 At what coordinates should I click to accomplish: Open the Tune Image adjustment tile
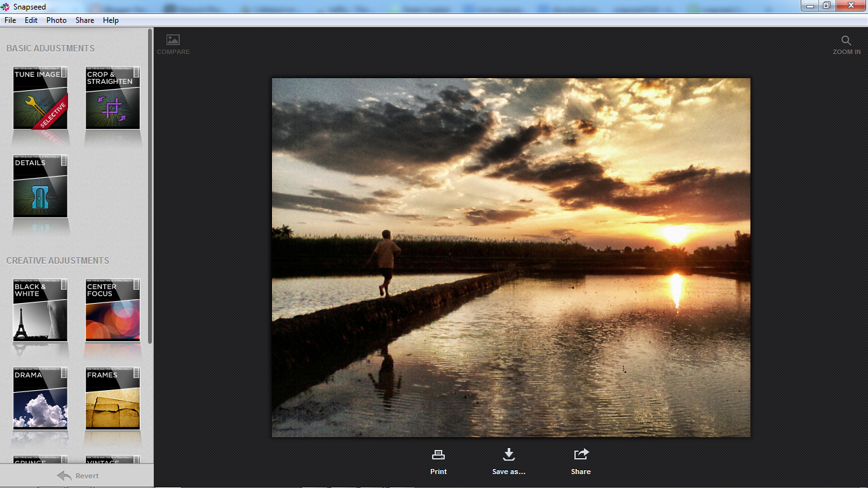(40, 98)
